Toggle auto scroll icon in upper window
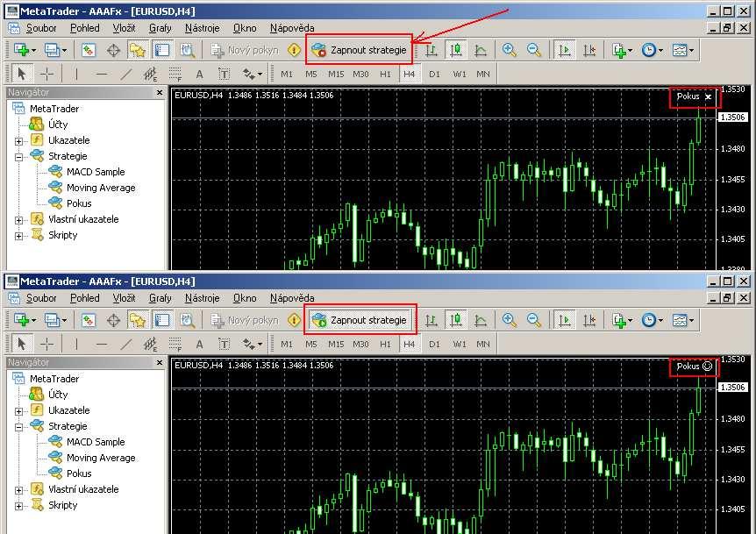The image size is (756, 534). coord(564,50)
